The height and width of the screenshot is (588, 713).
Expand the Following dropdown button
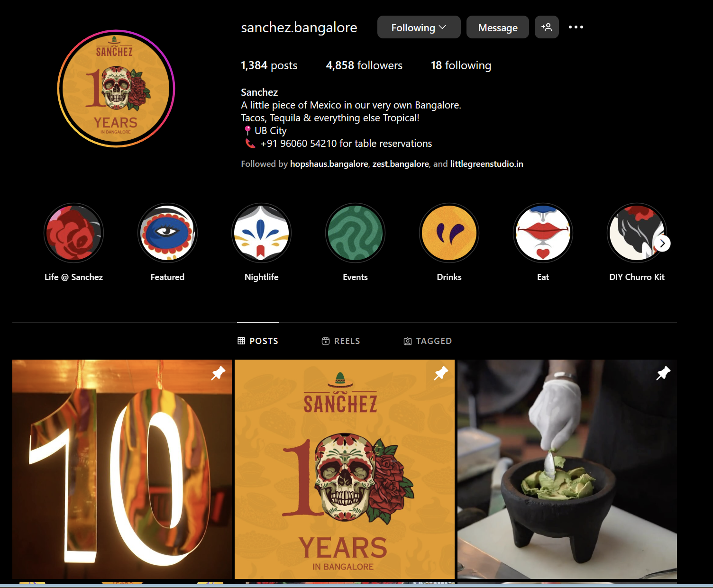(419, 27)
